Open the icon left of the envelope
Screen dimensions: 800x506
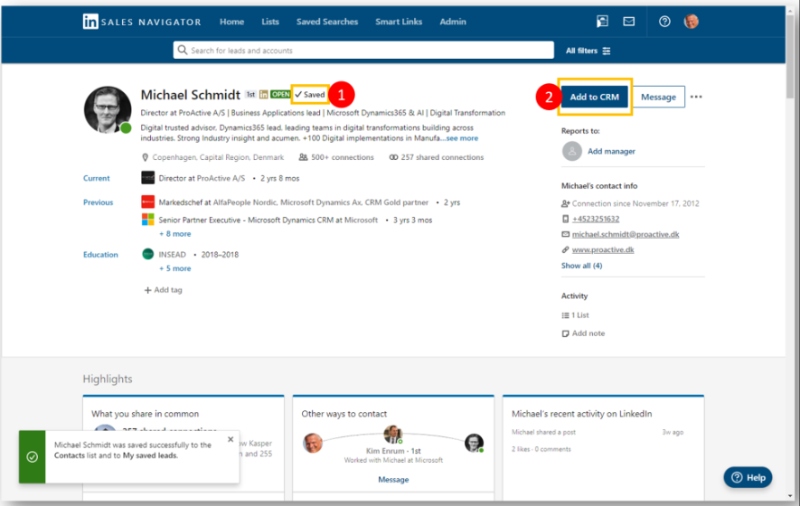602,21
